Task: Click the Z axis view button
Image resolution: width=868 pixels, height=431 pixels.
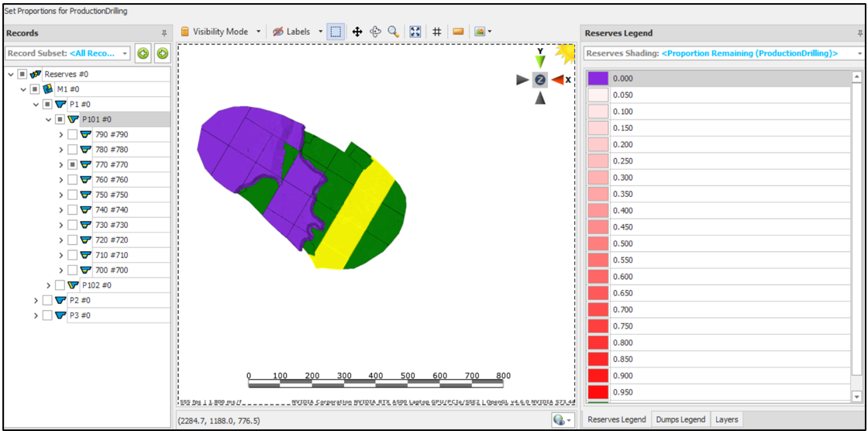Action: click(540, 80)
